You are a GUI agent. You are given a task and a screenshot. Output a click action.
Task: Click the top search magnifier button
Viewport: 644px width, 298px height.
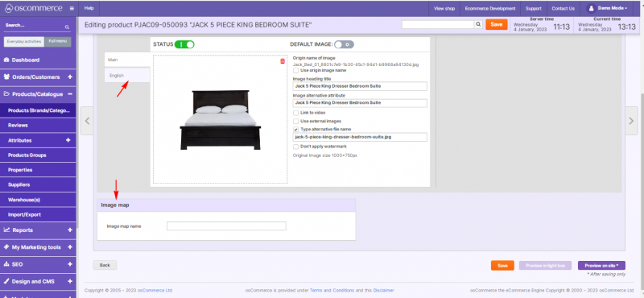click(x=478, y=25)
